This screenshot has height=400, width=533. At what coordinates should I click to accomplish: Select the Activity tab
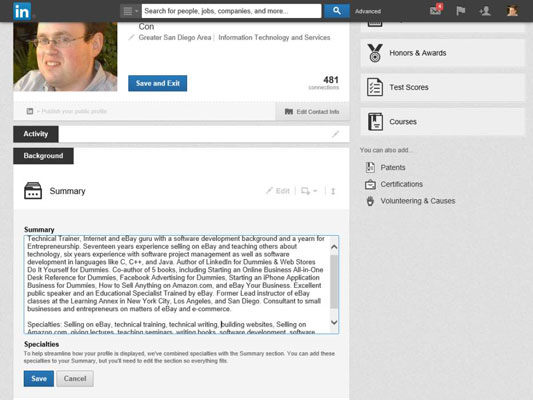[36, 134]
